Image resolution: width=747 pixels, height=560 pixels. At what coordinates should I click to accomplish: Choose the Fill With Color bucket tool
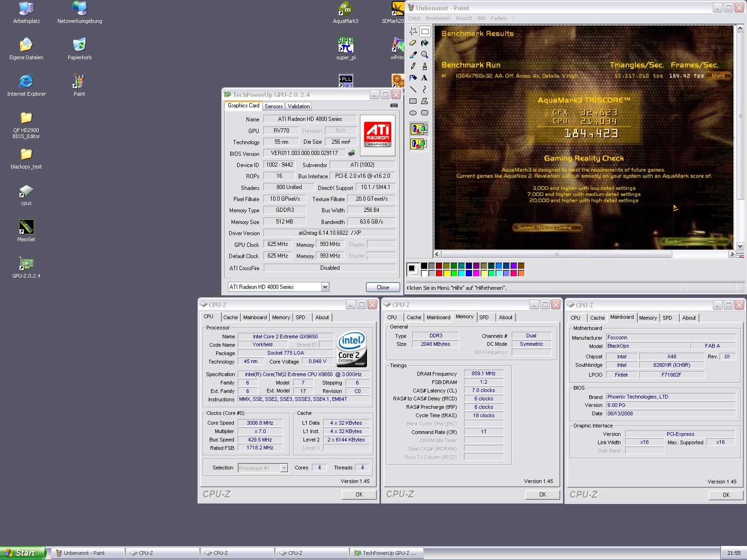(x=425, y=43)
